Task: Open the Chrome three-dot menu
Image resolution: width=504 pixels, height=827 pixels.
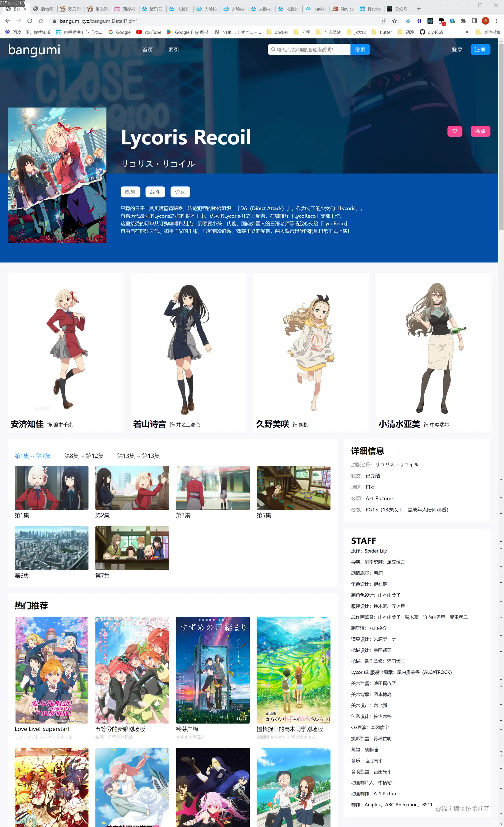Action: coord(496,21)
